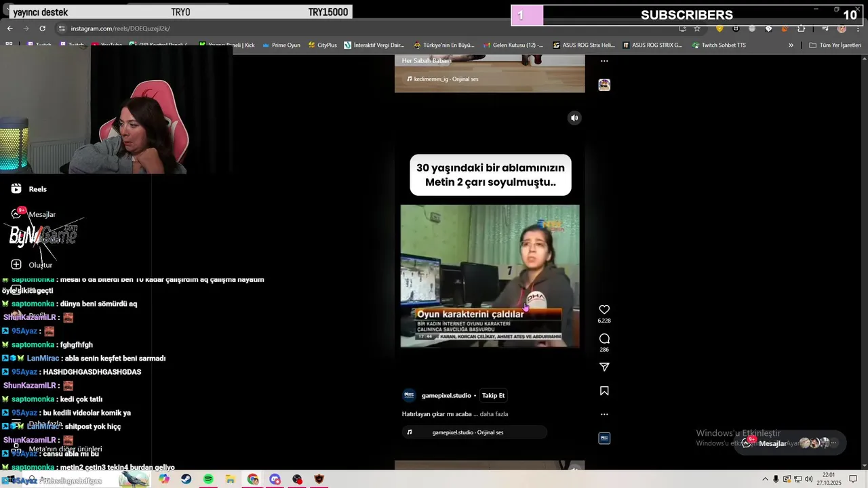Go back in the browser
Image resolution: width=868 pixels, height=488 pixels.
coord(9,28)
